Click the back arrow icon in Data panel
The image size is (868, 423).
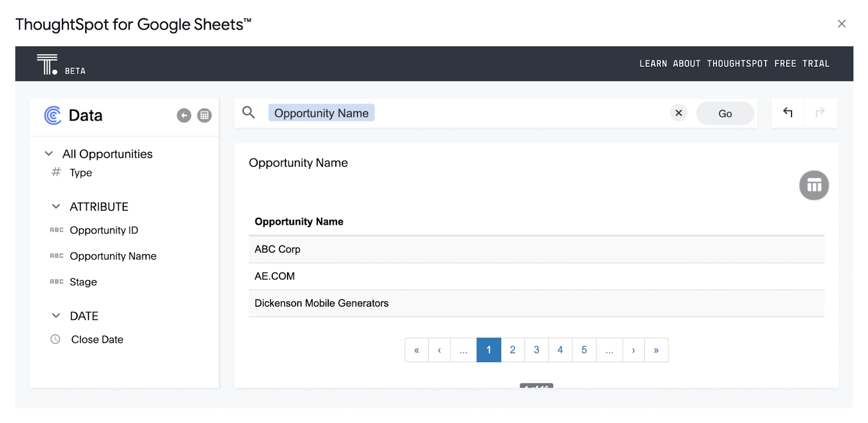point(184,115)
